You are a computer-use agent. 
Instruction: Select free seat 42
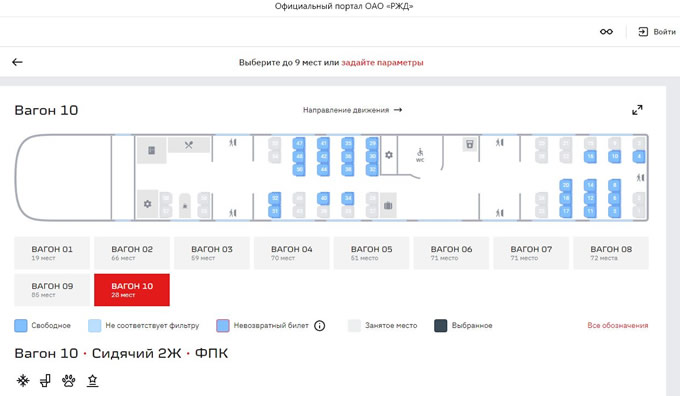(324, 156)
